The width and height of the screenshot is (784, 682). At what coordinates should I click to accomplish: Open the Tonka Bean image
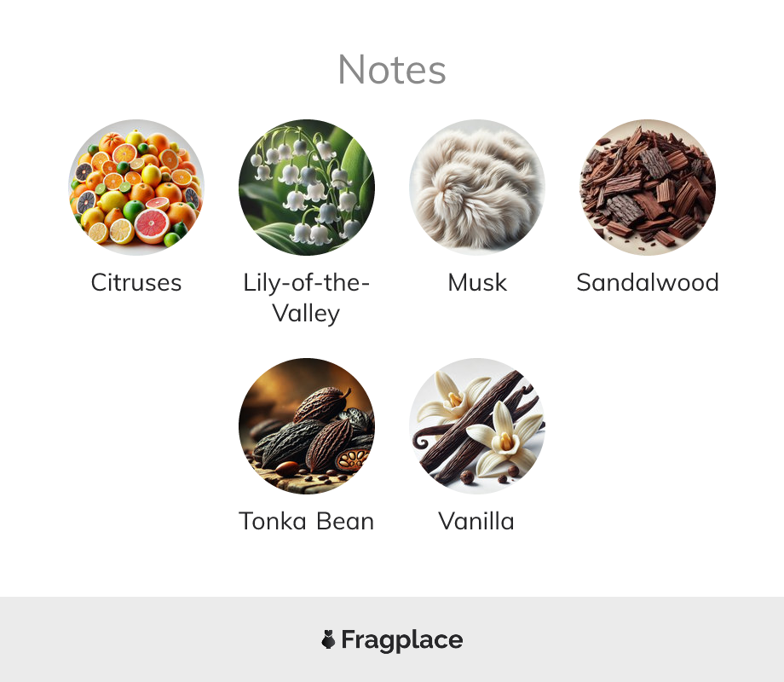(307, 425)
